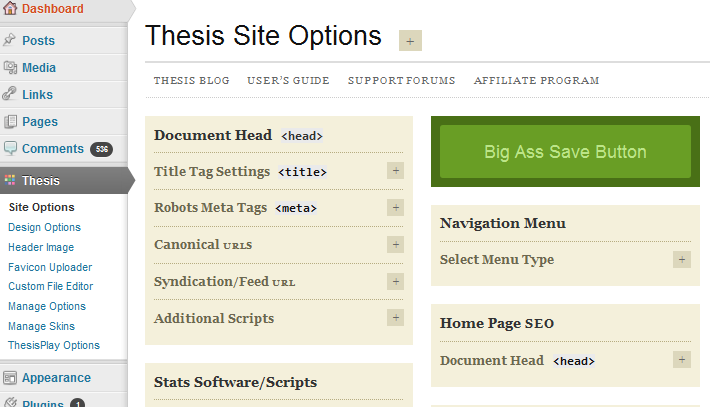The width and height of the screenshot is (710, 407).
Task: Expand Title Tag Settings plus toggle
Action: (x=395, y=171)
